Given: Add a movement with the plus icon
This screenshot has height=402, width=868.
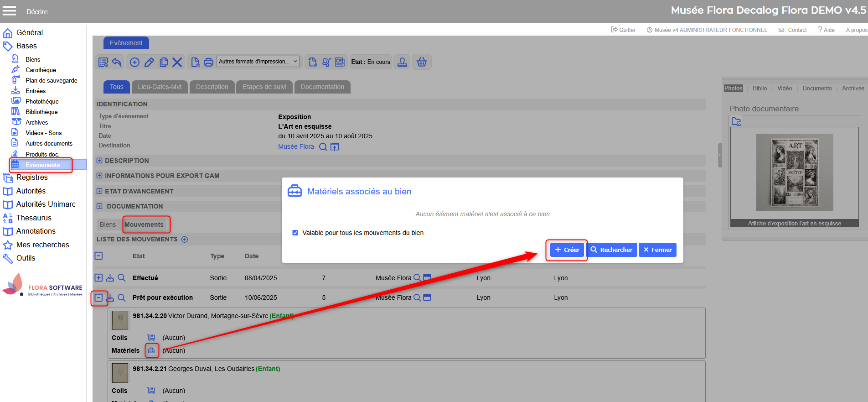Looking at the screenshot, I should (x=185, y=240).
